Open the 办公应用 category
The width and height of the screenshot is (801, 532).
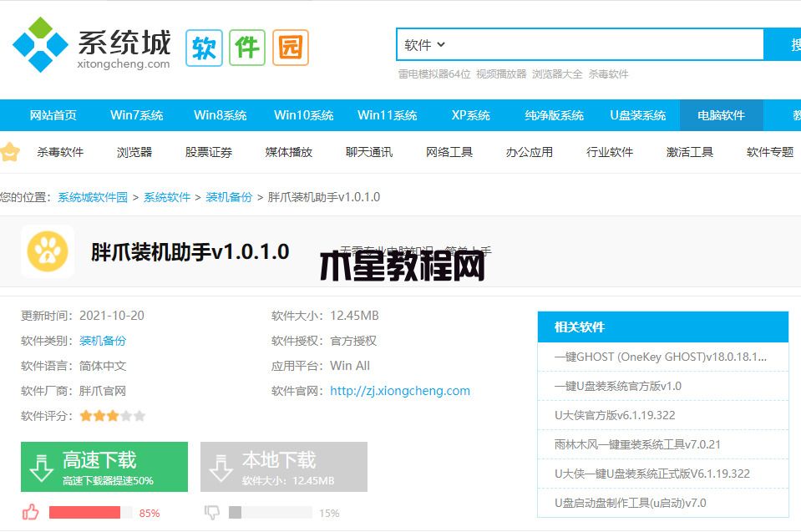[x=530, y=152]
